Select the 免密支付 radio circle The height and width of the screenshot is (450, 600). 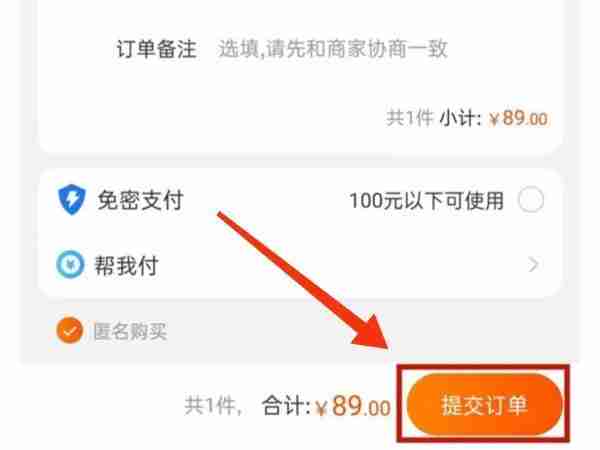coord(531,200)
